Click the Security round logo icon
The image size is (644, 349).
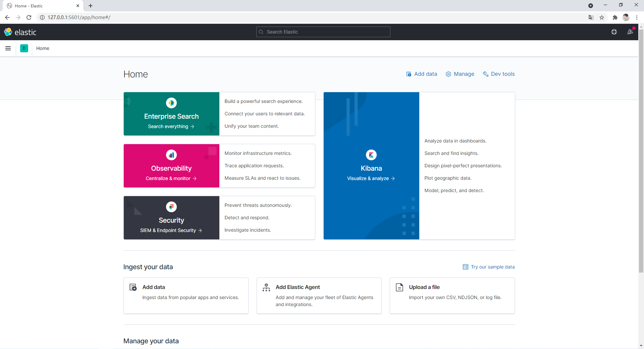[x=171, y=207]
